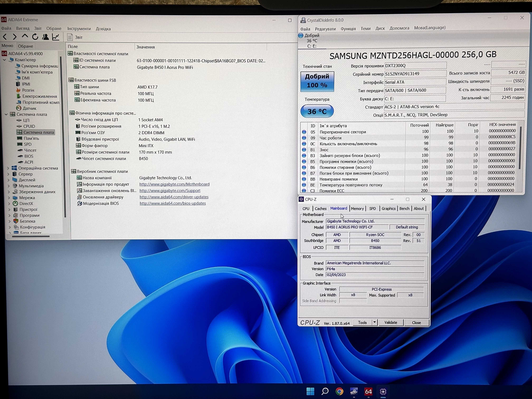Click the AIDA64 back navigation arrow
The image size is (532, 399).
[x=5, y=37]
